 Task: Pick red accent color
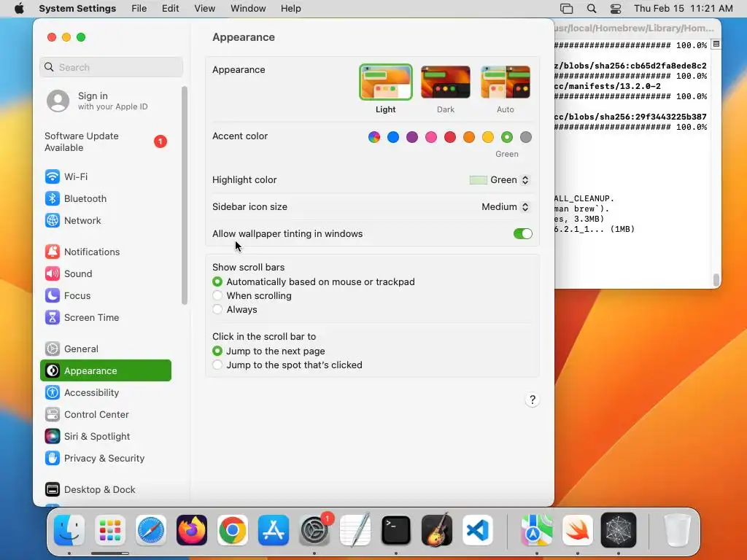click(450, 138)
